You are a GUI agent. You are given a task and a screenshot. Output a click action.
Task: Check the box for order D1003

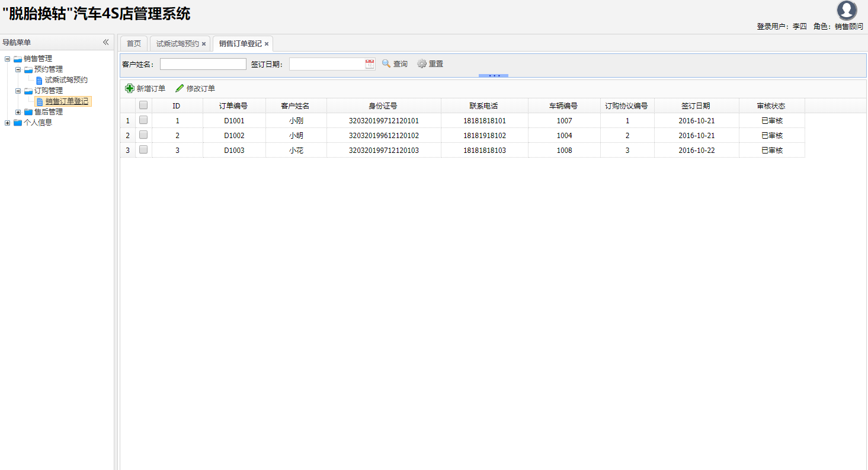[143, 150]
